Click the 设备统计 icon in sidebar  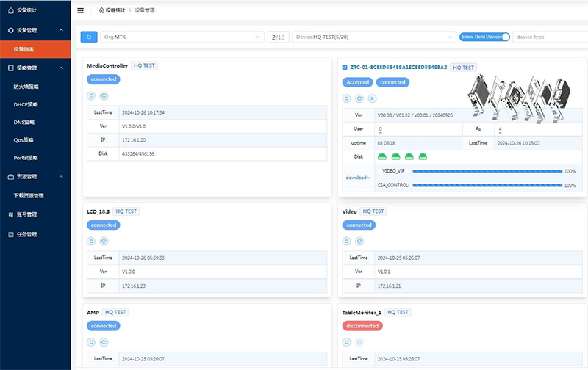click(x=11, y=10)
